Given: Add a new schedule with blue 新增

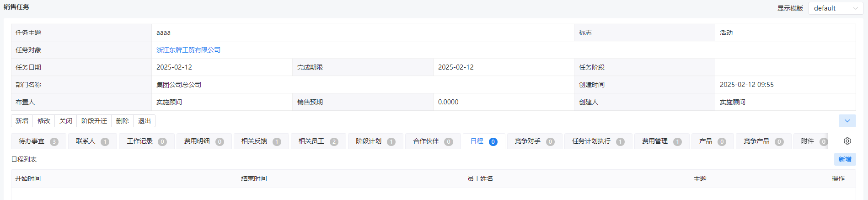Looking at the screenshot, I should point(845,159).
